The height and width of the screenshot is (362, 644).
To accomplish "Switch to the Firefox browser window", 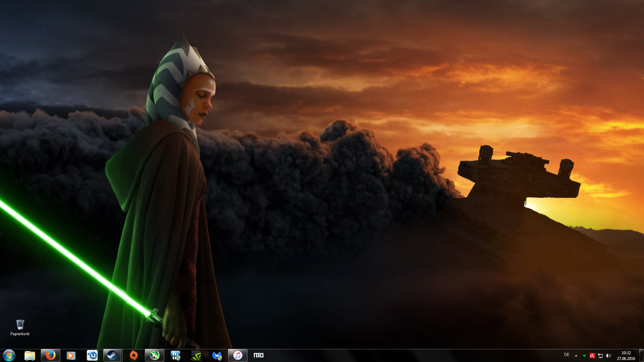I will coord(51,355).
